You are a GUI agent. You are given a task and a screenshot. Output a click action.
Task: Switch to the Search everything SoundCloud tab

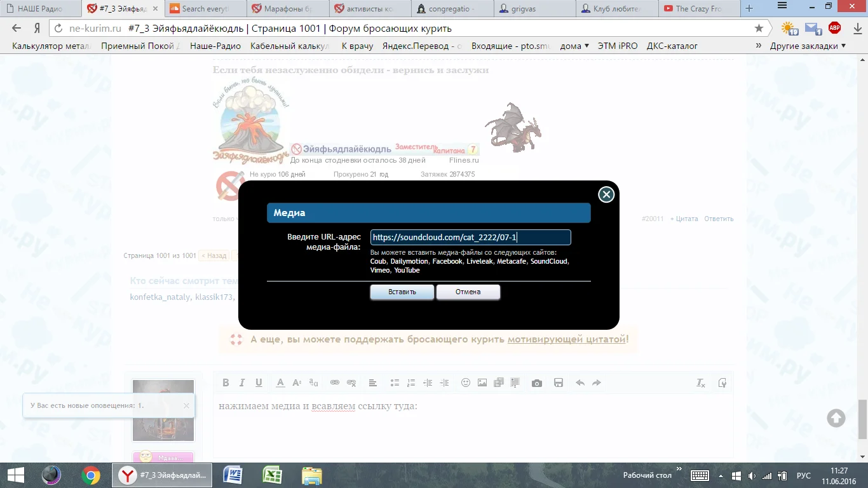(205, 9)
